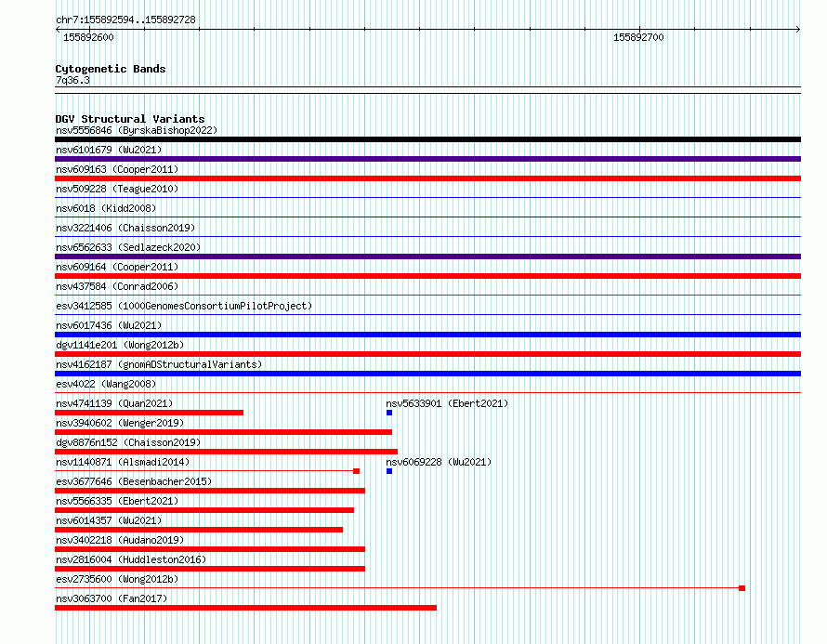
Task: Click nsv6014357 (Wu2021) label
Action: pos(109,520)
